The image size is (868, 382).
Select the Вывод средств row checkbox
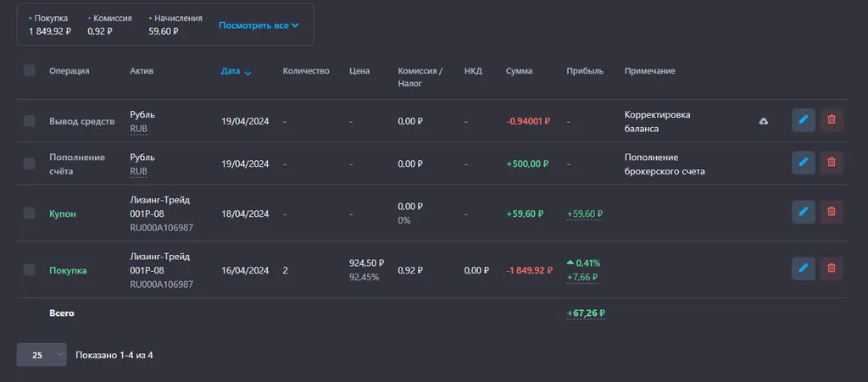click(30, 121)
